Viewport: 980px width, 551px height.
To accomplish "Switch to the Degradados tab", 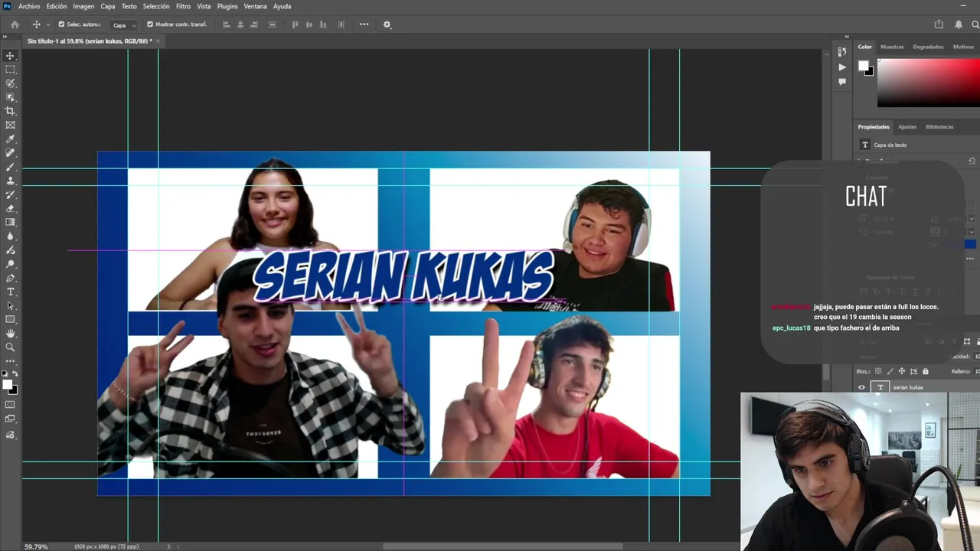I will click(x=928, y=47).
